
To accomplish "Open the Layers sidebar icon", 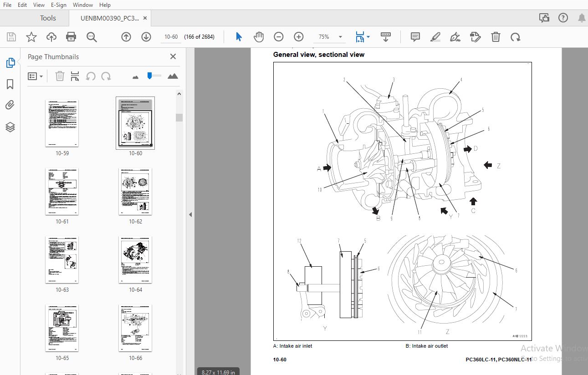I will (x=10, y=127).
